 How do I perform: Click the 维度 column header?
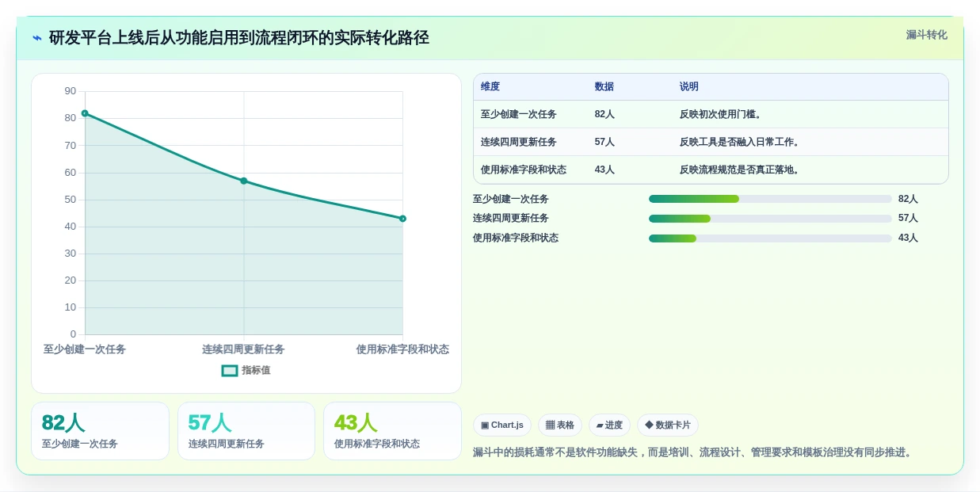pos(490,86)
